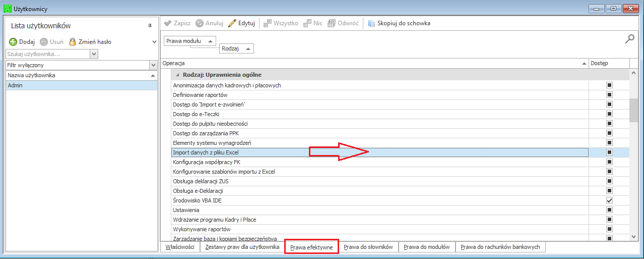The image size is (644, 259).
Task: Click the permissions list vertical scrollbar thumb
Action: pyautogui.click(x=633, y=110)
